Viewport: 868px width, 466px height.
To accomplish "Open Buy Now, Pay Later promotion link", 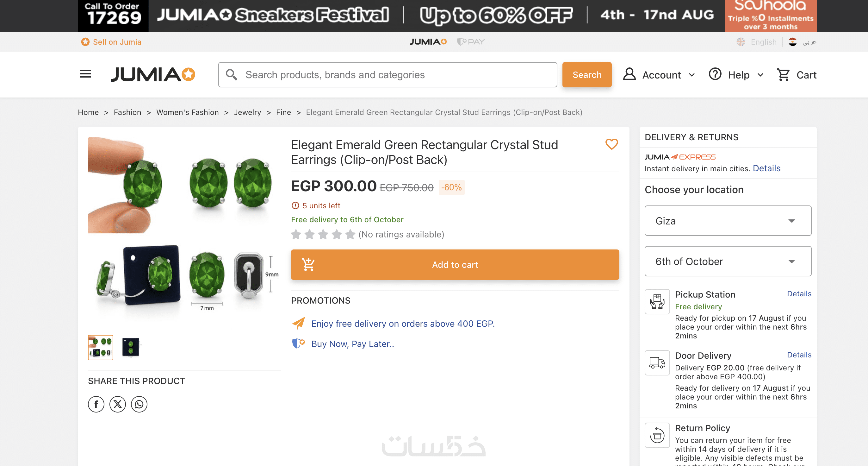I will click(352, 344).
